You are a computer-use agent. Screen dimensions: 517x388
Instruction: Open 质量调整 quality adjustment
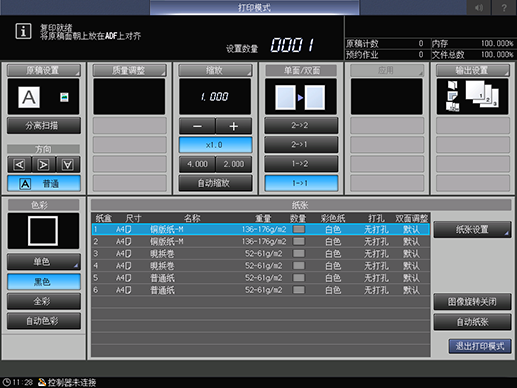point(129,70)
